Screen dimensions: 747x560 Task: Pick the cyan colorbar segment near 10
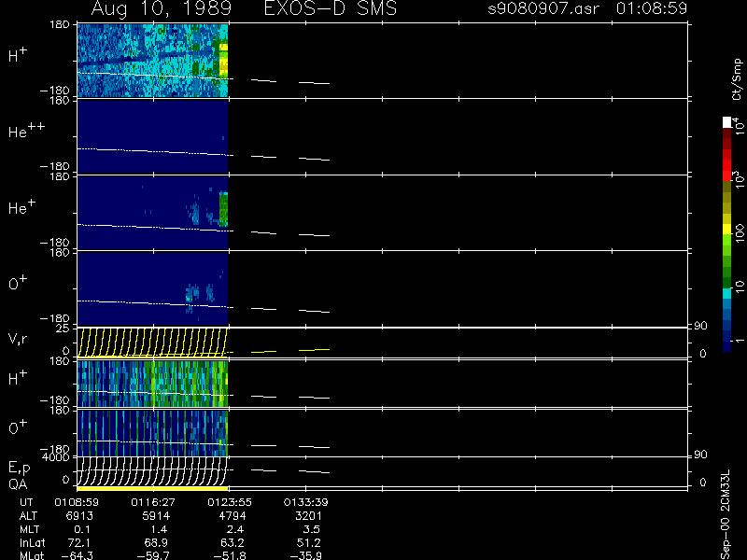click(726, 293)
